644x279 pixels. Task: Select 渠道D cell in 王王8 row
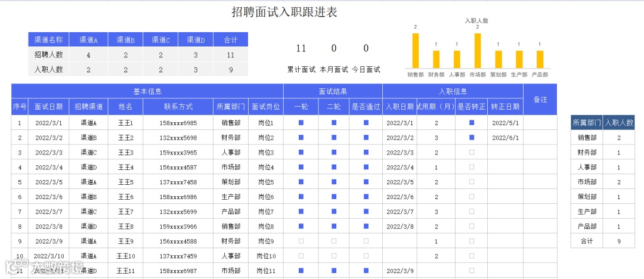coord(89,227)
